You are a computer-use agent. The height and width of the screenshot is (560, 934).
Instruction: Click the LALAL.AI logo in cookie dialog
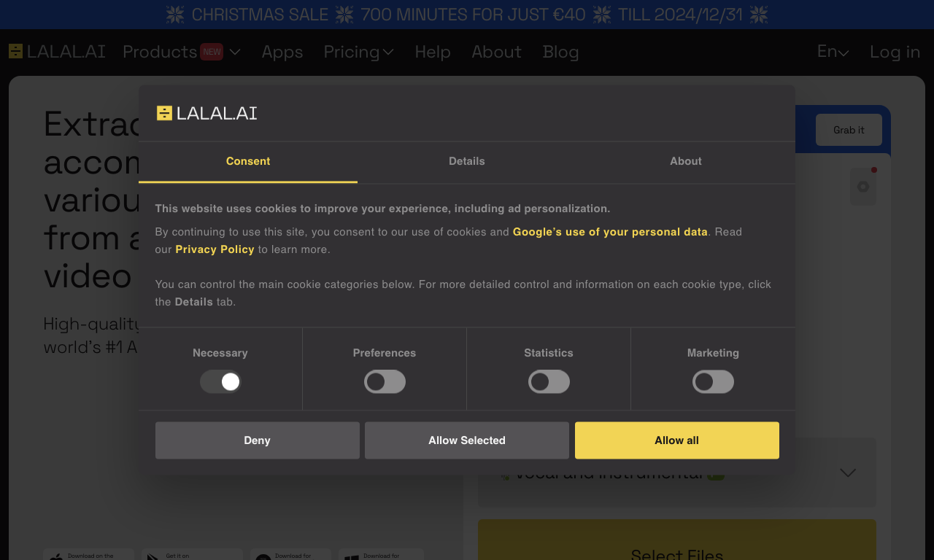[x=207, y=113]
